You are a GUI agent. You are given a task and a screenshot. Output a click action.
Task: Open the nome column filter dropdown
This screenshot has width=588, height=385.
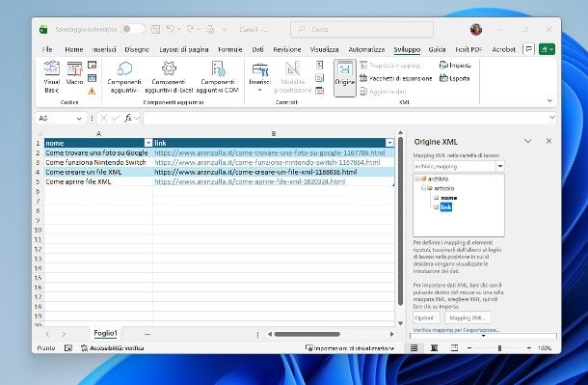click(x=148, y=143)
